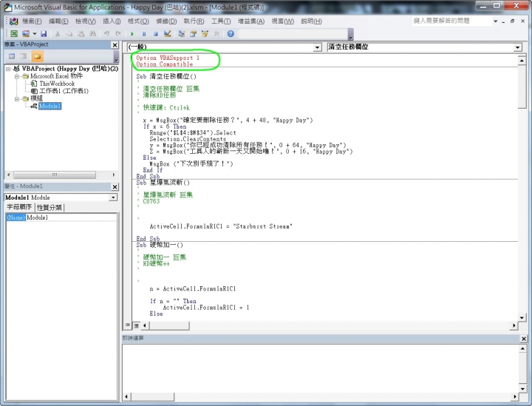Click the Undo arrow icon
The image size is (532, 406).
tap(106, 33)
